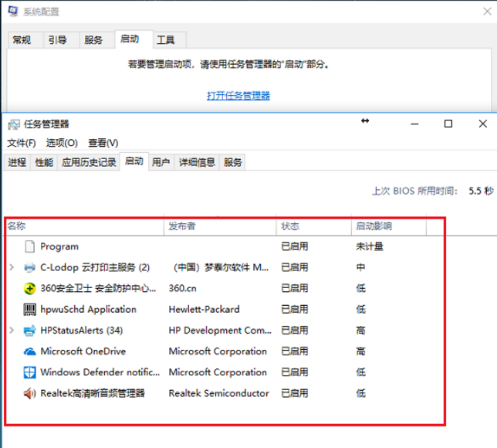Click the C-Lodop printer icon

coord(29,268)
